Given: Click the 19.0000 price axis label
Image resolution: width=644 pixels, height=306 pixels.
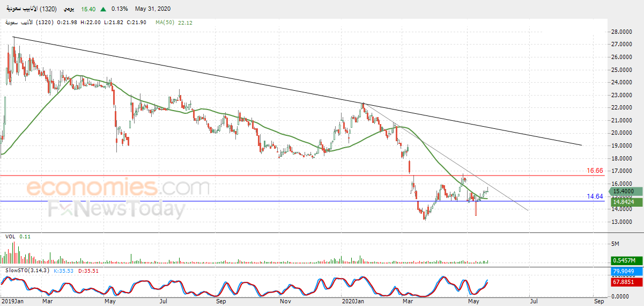Looking at the screenshot, I should click(x=623, y=145).
